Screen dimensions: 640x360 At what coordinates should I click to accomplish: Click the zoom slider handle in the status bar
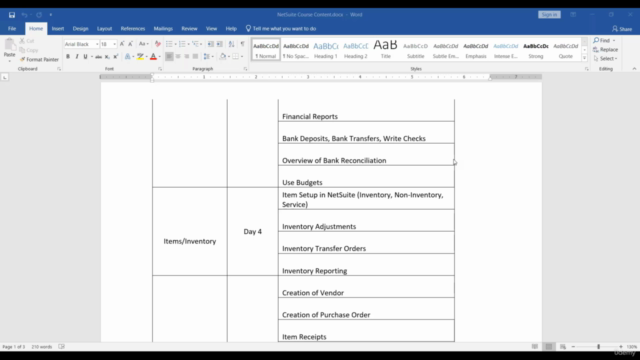click(x=598, y=347)
